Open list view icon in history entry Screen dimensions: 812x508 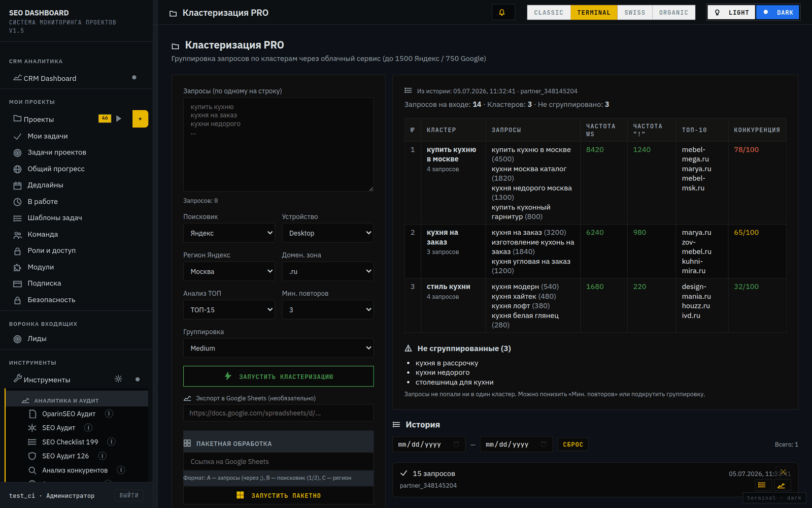pyautogui.click(x=762, y=485)
